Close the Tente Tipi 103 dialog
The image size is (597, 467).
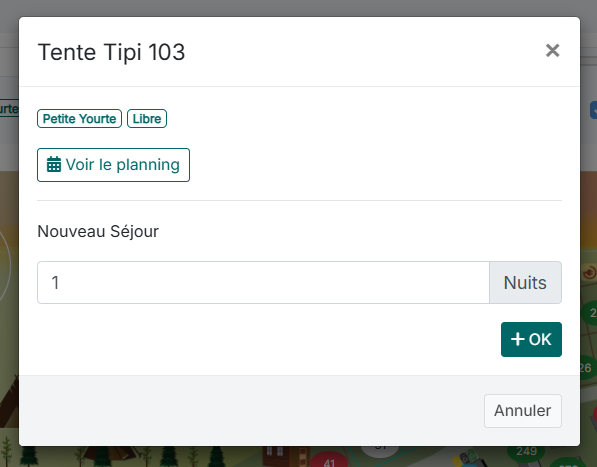[x=552, y=50]
